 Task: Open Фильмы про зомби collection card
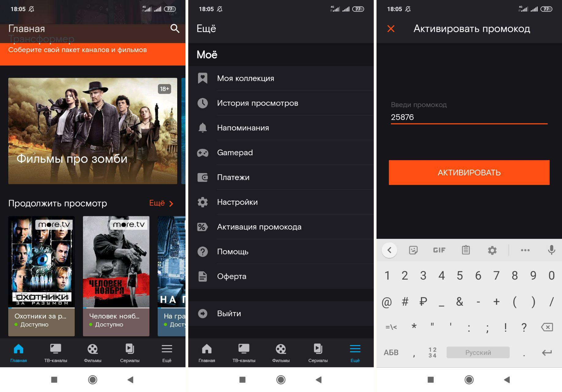93,131
